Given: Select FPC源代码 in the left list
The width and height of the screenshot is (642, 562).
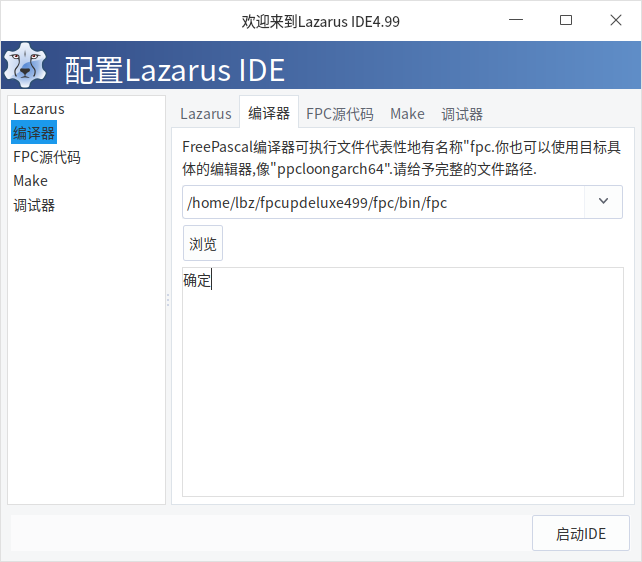Looking at the screenshot, I should [x=47, y=157].
